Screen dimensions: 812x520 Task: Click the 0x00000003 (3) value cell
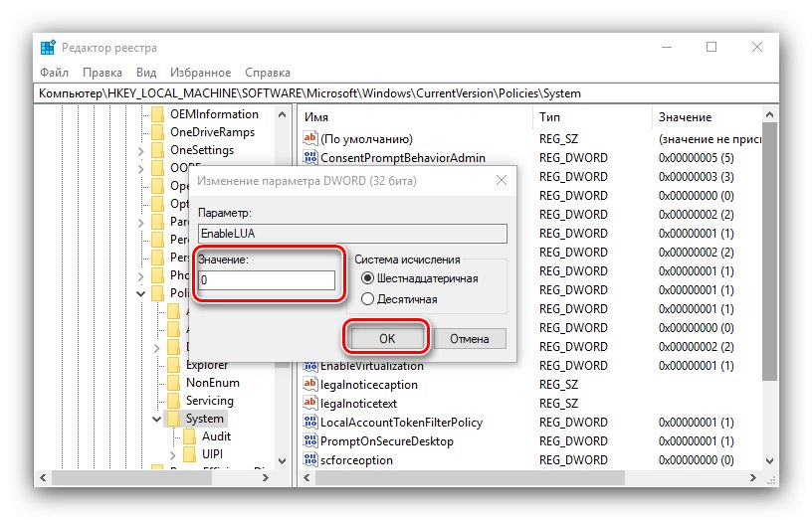(x=696, y=176)
